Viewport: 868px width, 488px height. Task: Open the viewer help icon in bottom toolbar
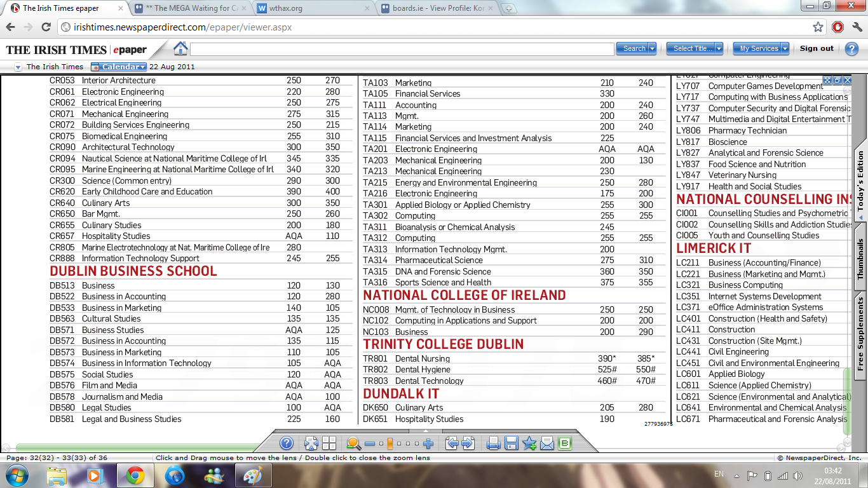pyautogui.click(x=287, y=443)
